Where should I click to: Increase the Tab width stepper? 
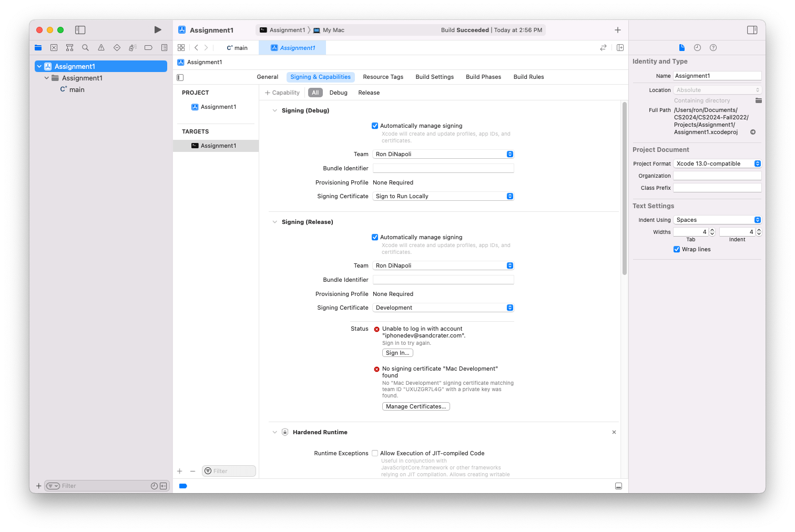click(x=711, y=229)
